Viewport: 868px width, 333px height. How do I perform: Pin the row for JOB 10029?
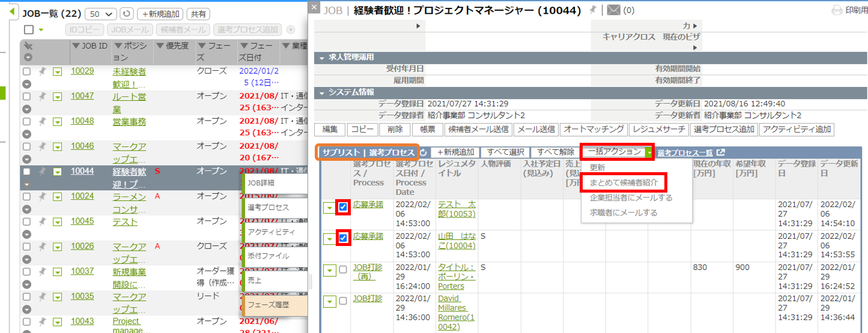42,71
